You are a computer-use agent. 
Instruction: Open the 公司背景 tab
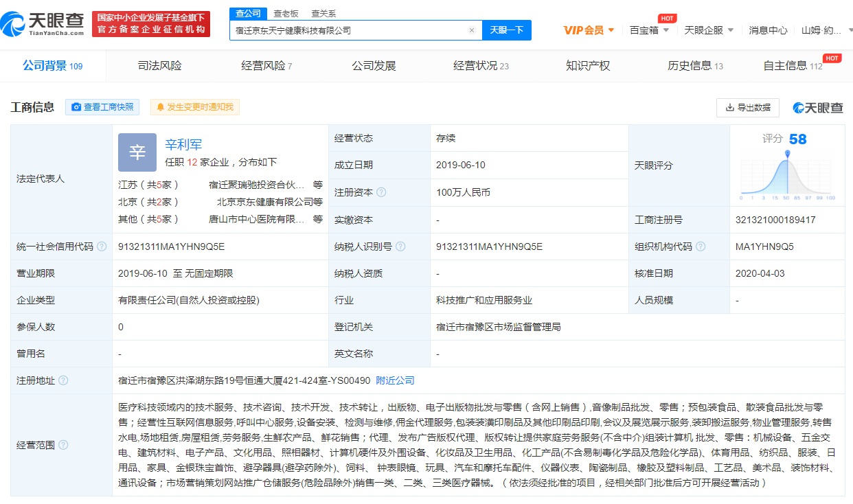[53, 66]
